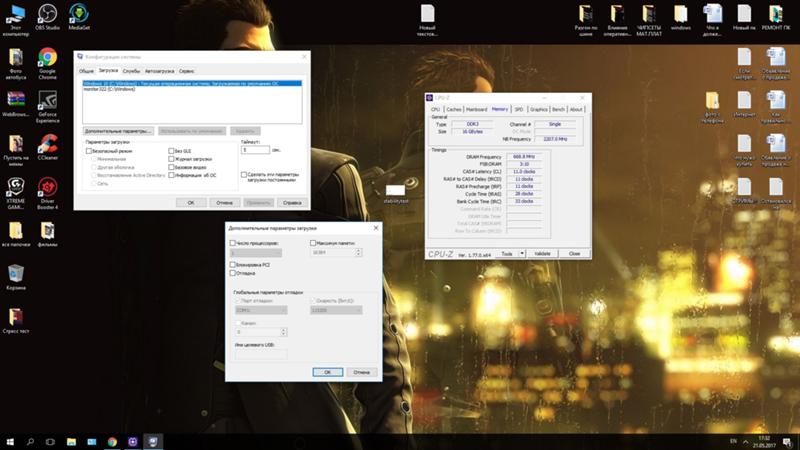This screenshot has height=450, width=800.
Task: Click the Справка button in system configuration
Action: (292, 203)
